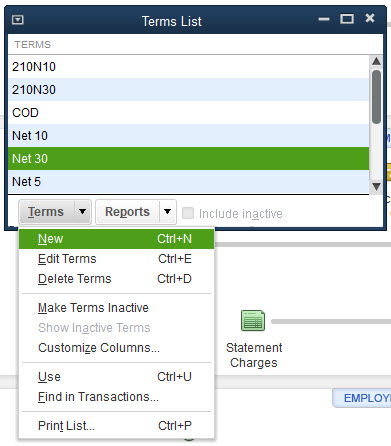Select the COD term row
Screen dimensions: 391x446
189,113
